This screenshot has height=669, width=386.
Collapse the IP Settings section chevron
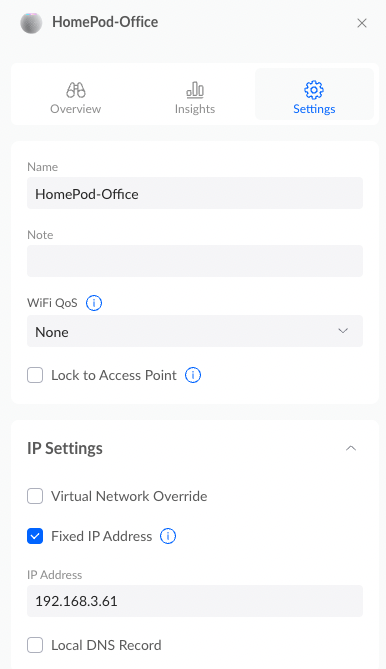pyautogui.click(x=351, y=448)
